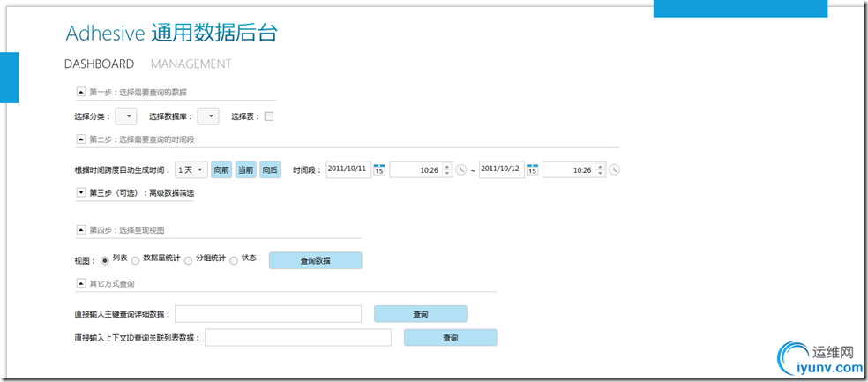This screenshot has width=868, height=382.
Task: Decrease the start time spinner value
Action: click(x=447, y=173)
